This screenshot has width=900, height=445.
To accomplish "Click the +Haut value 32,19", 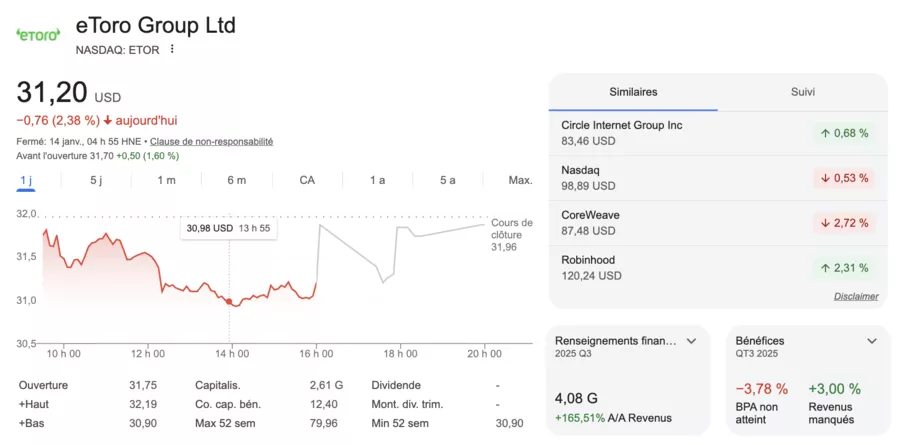I will 142,404.
